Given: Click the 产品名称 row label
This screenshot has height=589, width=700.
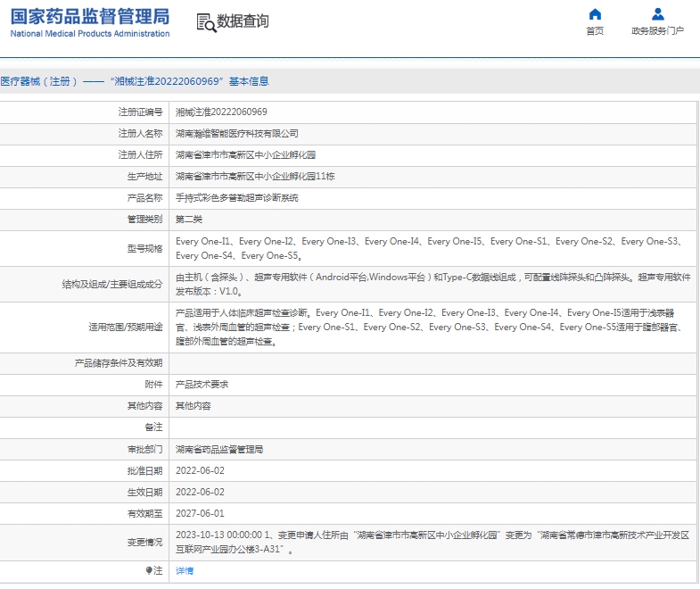Looking at the screenshot, I should click(144, 197).
